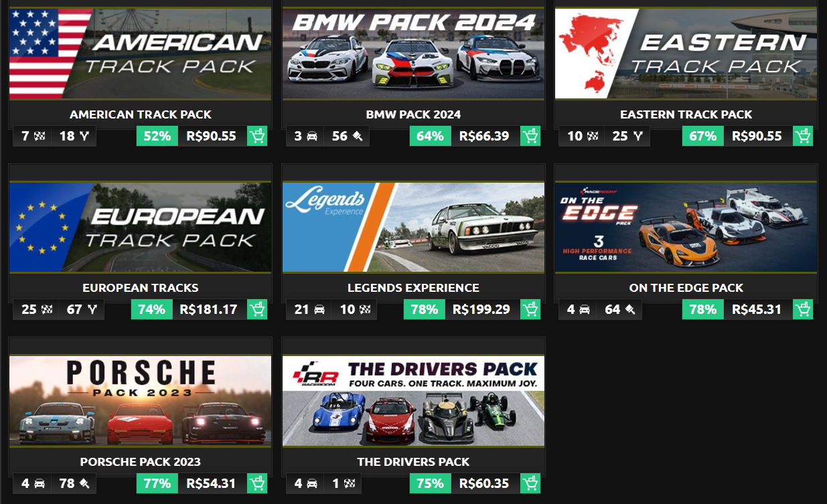Click the R$45.31 price button
Viewport: 827px width, 504px height.
(757, 309)
